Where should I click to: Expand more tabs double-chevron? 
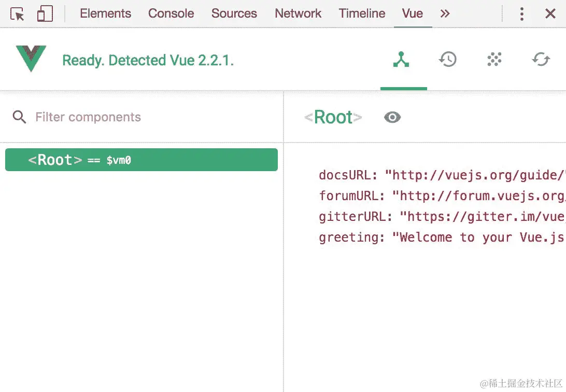pyautogui.click(x=445, y=13)
